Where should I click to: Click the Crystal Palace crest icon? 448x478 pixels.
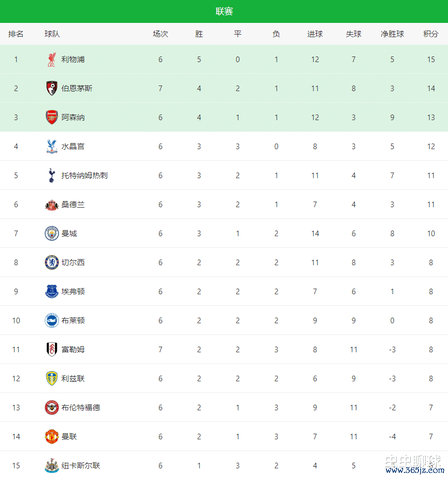[51, 147]
